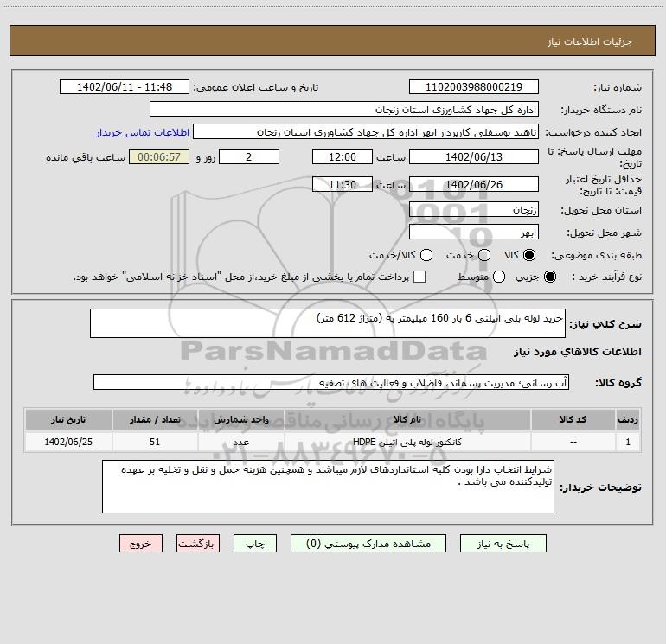Click the remaining days field showing 2
Viewport: 666px width, 644px height.
pos(249,156)
